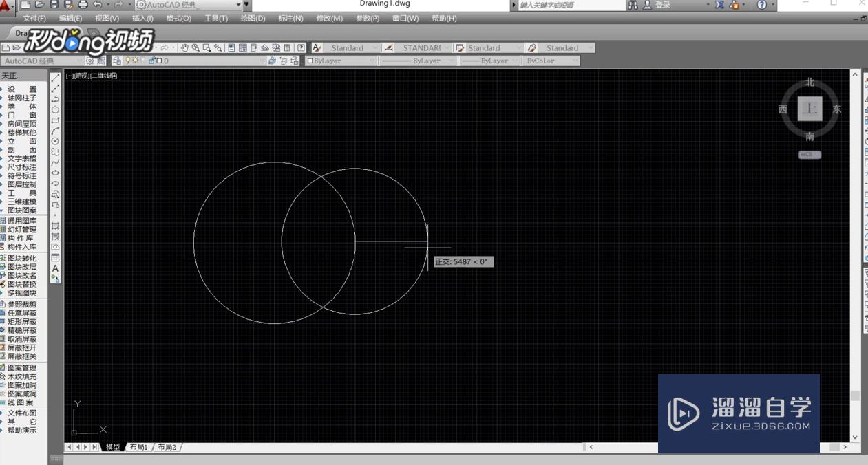868x465 pixels.
Task: Click layer 0 color swatch in layer bar
Action: pyautogui.click(x=159, y=61)
